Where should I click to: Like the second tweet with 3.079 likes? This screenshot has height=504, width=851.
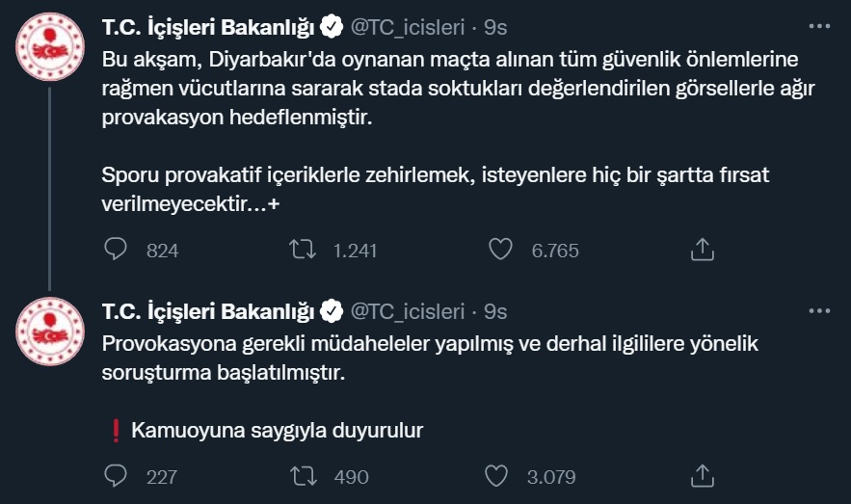coord(496,476)
